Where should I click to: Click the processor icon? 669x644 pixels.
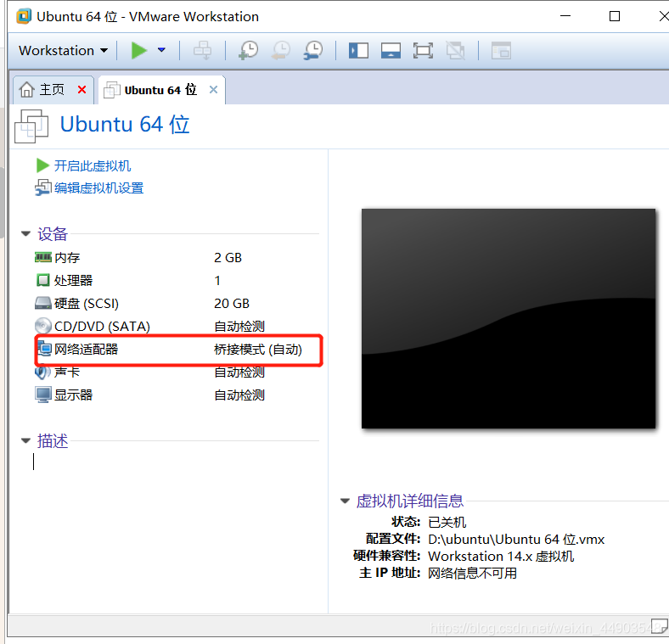click(42, 280)
